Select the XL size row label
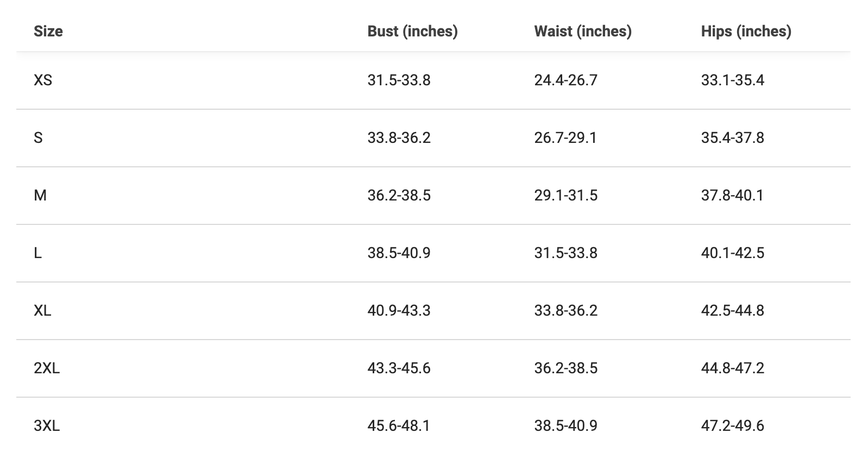The image size is (868, 464). pyautogui.click(x=42, y=311)
